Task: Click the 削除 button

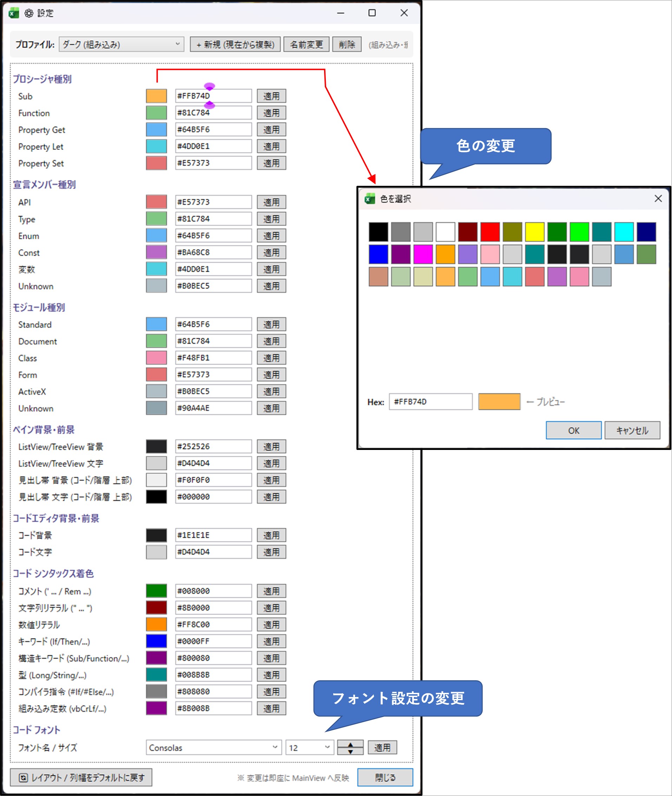Action: click(347, 44)
